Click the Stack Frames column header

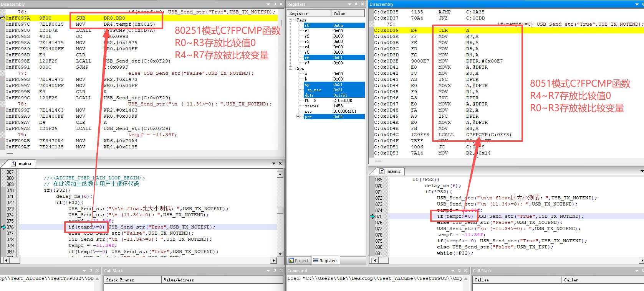(132, 280)
